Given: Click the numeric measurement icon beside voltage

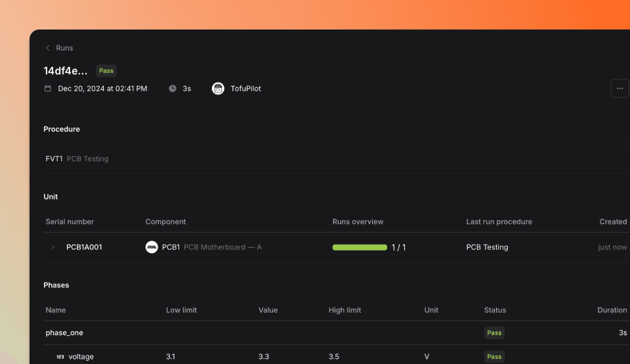Looking at the screenshot, I should pyautogui.click(x=60, y=357).
